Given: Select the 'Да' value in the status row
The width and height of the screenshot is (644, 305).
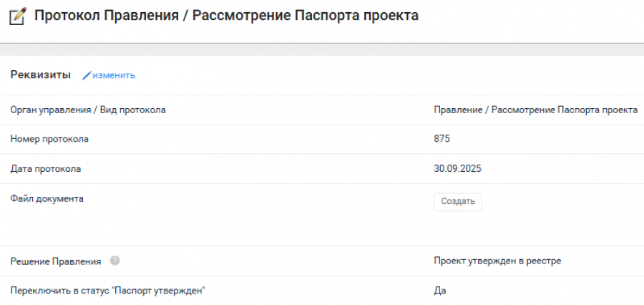Looking at the screenshot, I should click(x=440, y=291).
